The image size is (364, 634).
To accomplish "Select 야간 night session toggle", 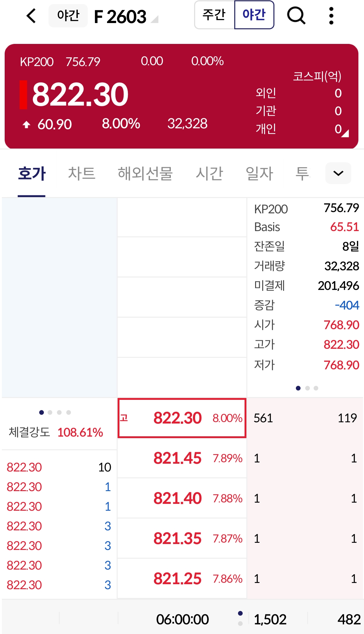I will [254, 15].
